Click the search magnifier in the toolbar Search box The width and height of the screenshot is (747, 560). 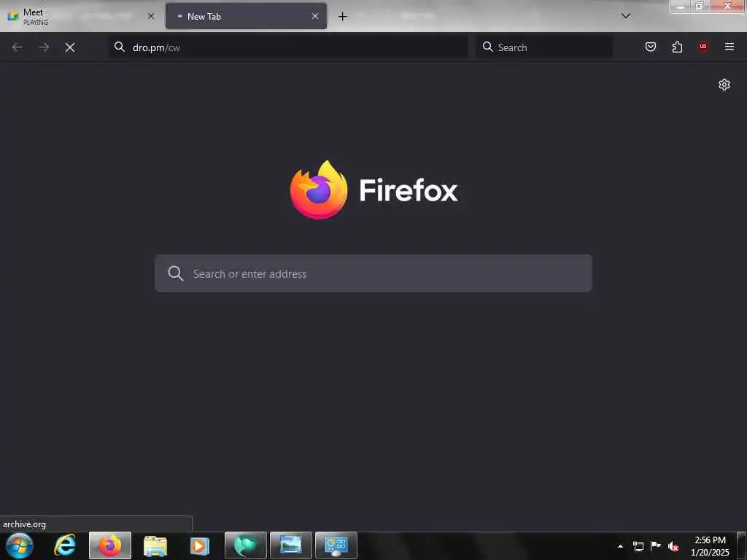pos(487,47)
